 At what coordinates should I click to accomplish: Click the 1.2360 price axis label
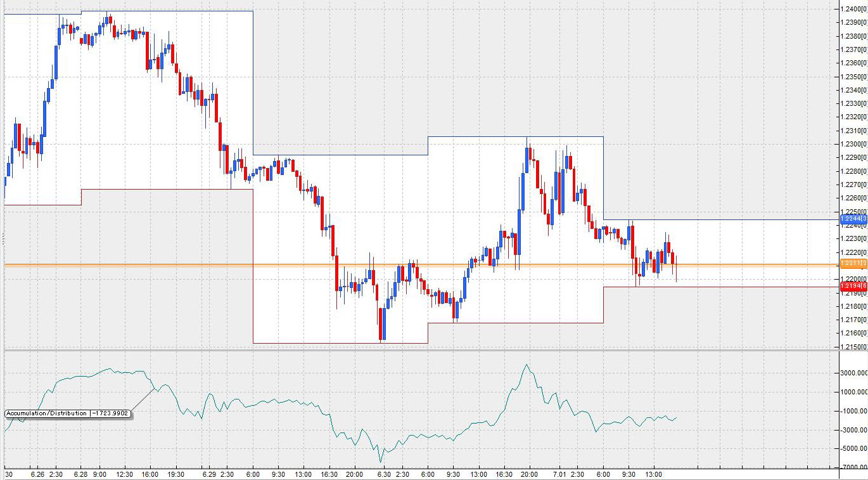(853, 63)
